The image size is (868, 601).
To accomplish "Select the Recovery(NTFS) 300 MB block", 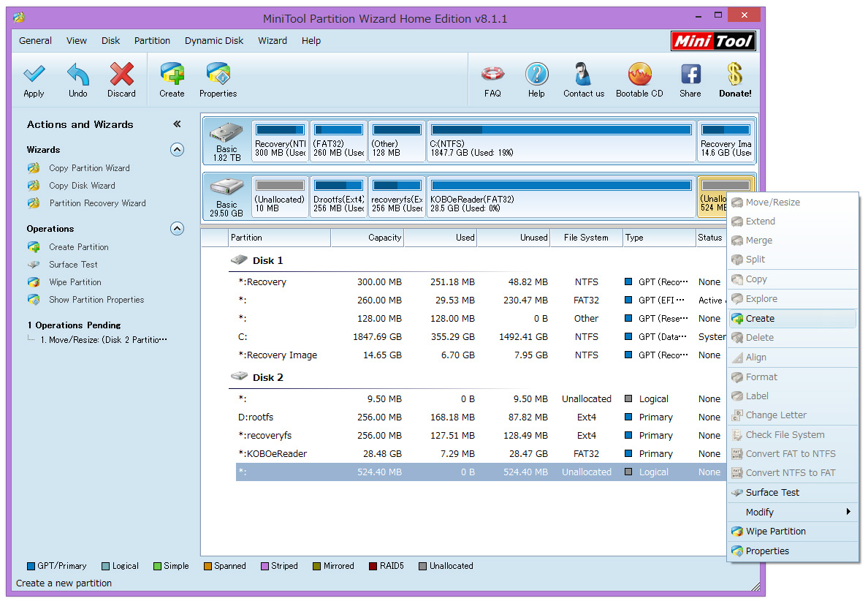I will 280,140.
